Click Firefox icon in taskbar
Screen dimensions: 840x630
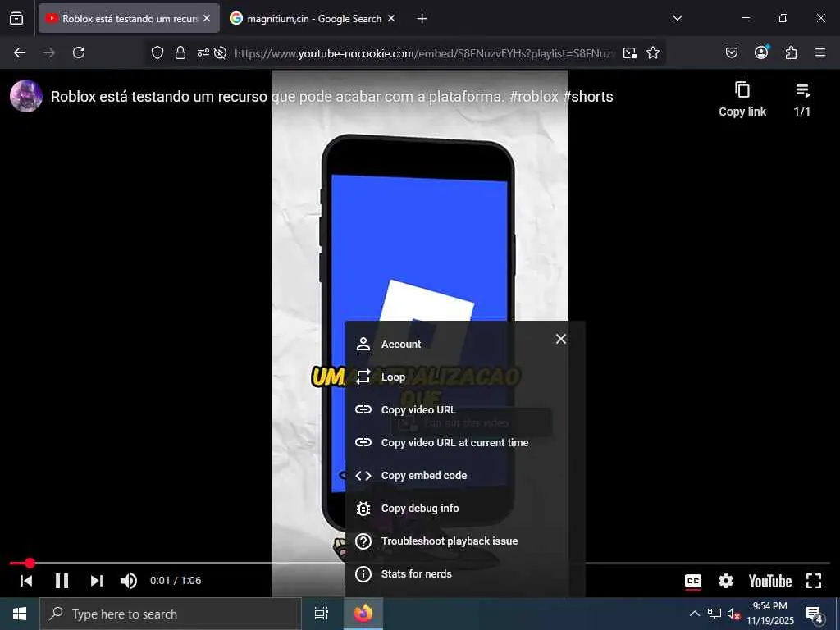(x=363, y=614)
